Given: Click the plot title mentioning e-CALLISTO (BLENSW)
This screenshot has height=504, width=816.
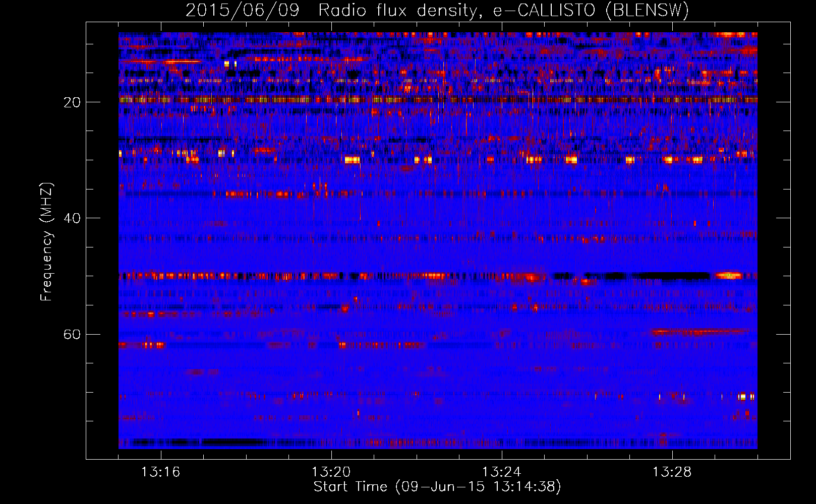Looking at the screenshot, I should tap(437, 10).
